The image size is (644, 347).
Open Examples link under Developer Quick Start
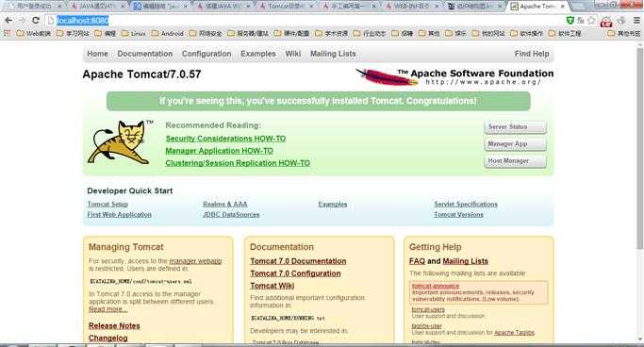point(333,204)
